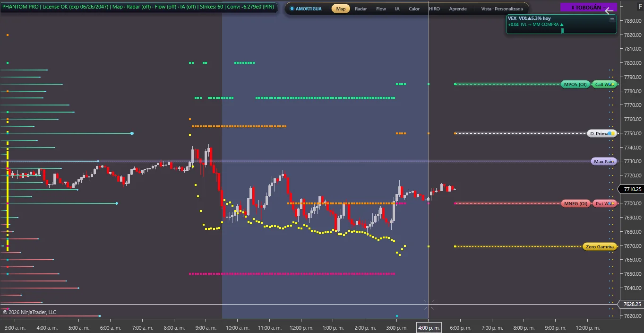Click the white back arrow icon
This screenshot has width=644, height=333.
609,10
